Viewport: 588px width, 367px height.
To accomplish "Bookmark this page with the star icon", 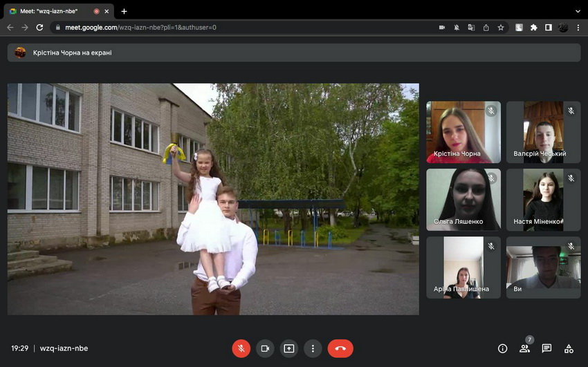I will coord(501,28).
